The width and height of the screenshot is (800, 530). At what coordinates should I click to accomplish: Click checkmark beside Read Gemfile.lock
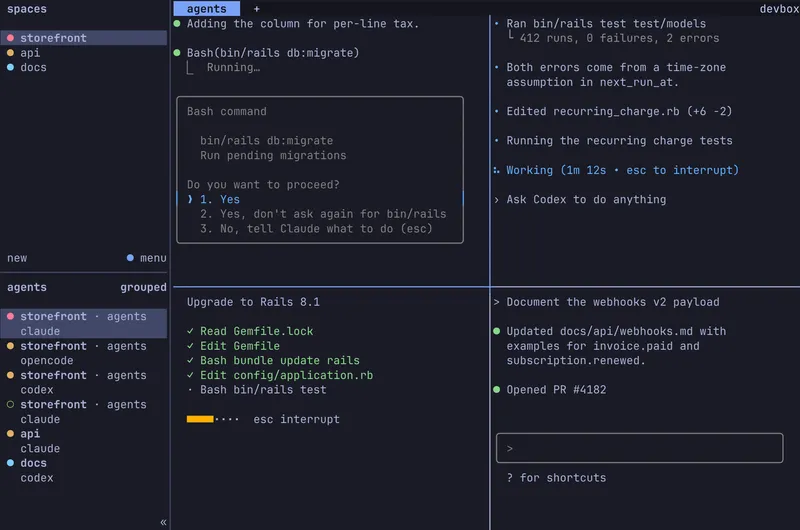click(190, 331)
